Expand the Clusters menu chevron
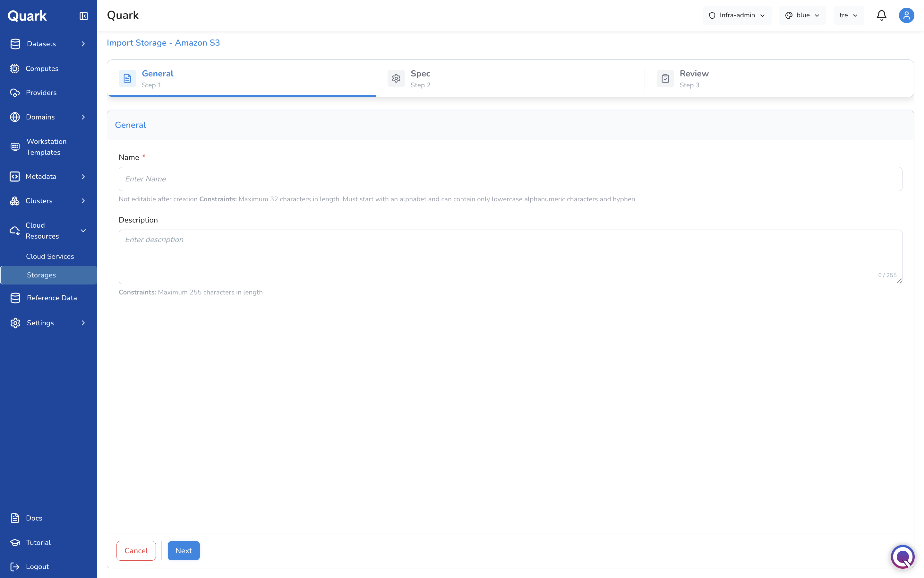Image resolution: width=924 pixels, height=578 pixels. pos(83,201)
